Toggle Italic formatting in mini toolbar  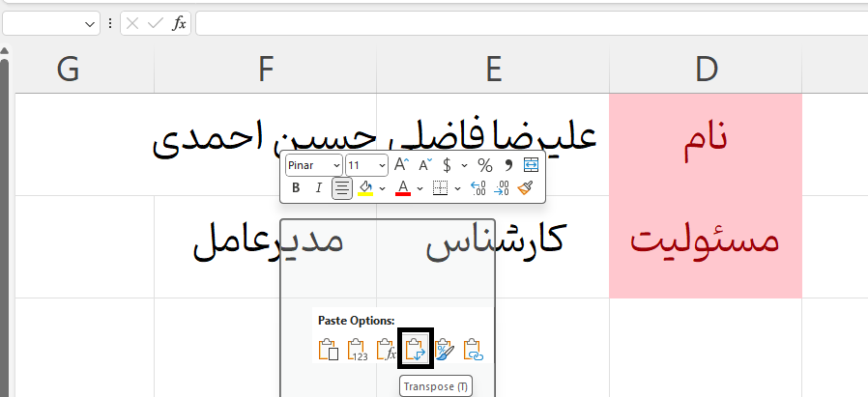tap(318, 188)
